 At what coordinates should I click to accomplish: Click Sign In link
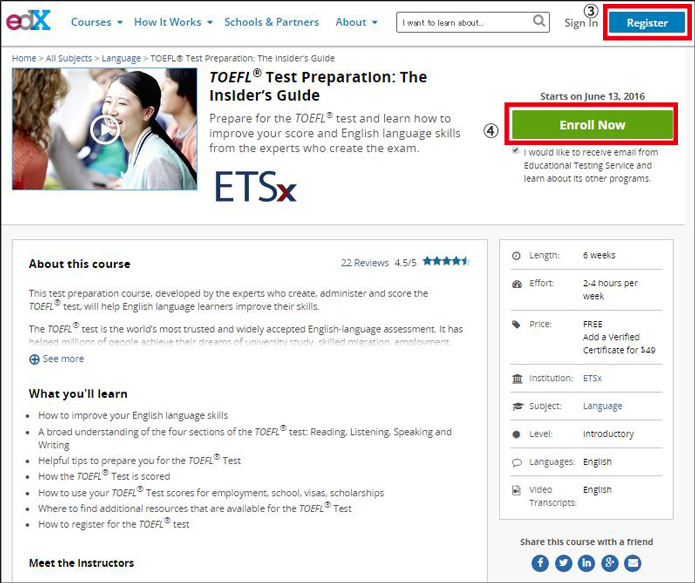coord(581,23)
